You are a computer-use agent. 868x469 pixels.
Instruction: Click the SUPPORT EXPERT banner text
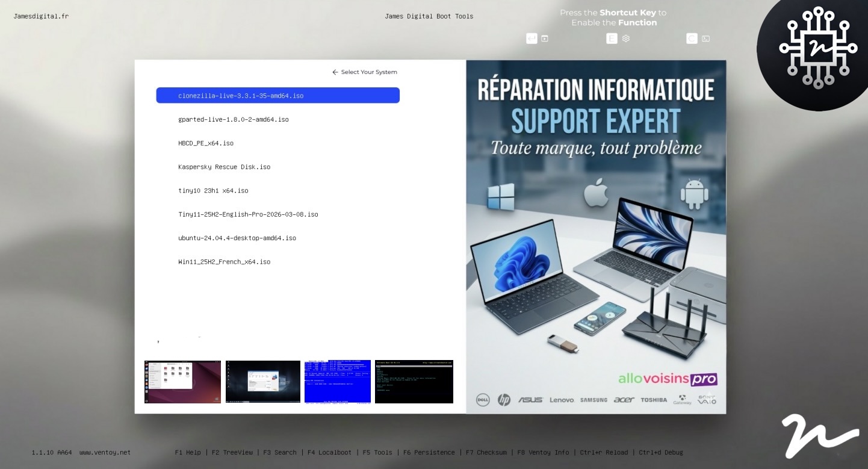[596, 121]
